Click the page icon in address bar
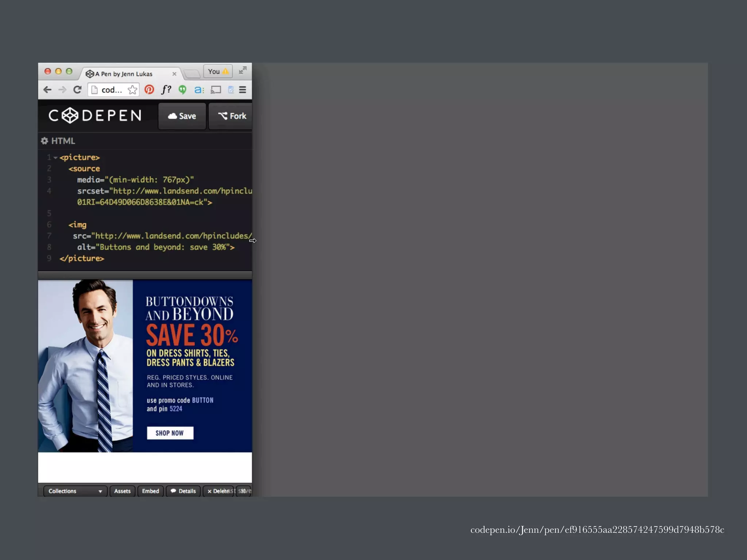747x560 pixels. tap(94, 90)
